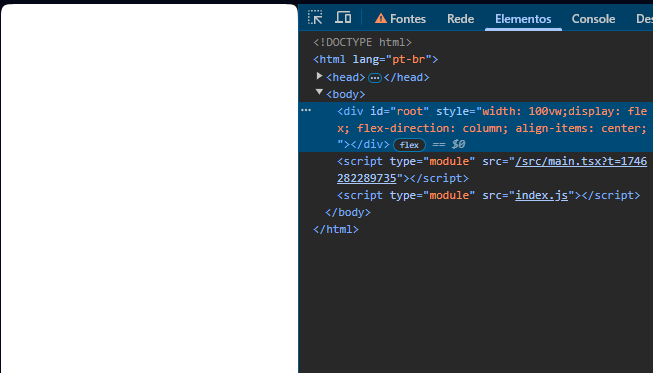
Task: Select the html lang="pt-br" node
Action: (376, 60)
